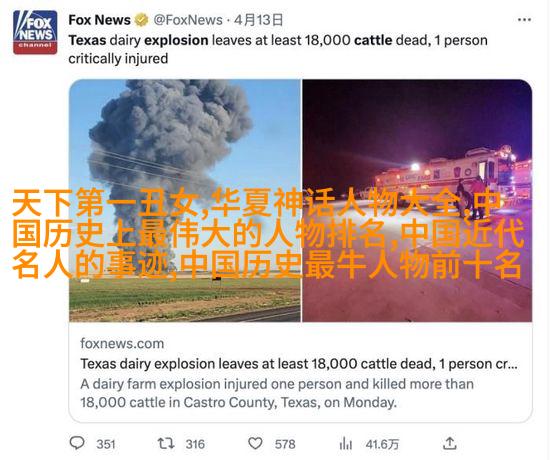Open the Fox News account name
The width and height of the screenshot is (550, 460).
pyautogui.click(x=99, y=20)
